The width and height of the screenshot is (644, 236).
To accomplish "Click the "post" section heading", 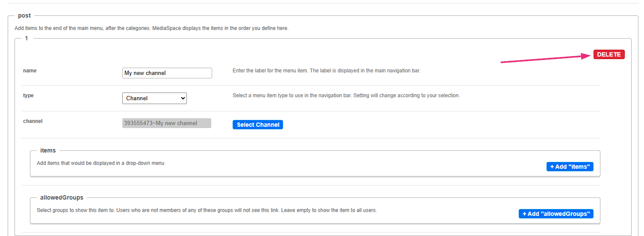I will point(24,16).
